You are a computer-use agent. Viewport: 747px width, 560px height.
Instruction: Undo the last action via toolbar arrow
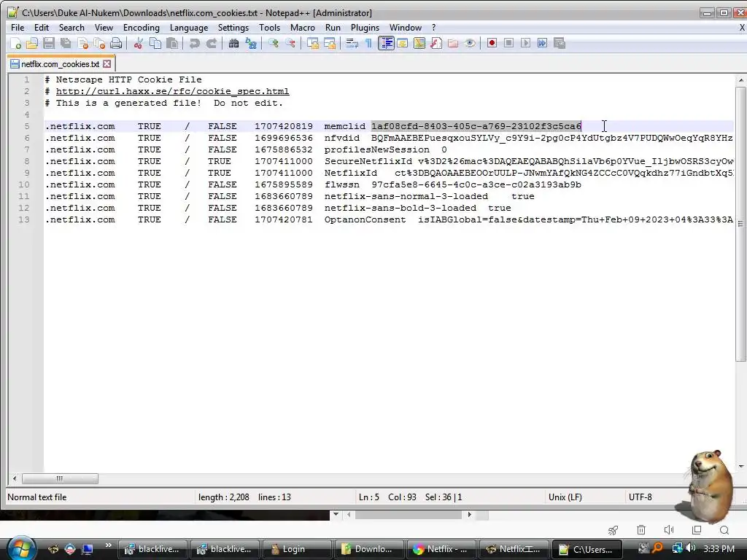194,43
